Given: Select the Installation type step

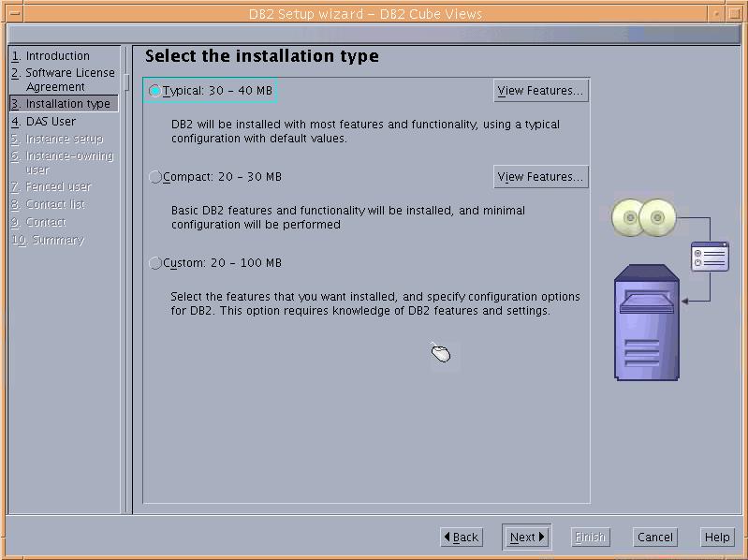Looking at the screenshot, I should (64, 104).
